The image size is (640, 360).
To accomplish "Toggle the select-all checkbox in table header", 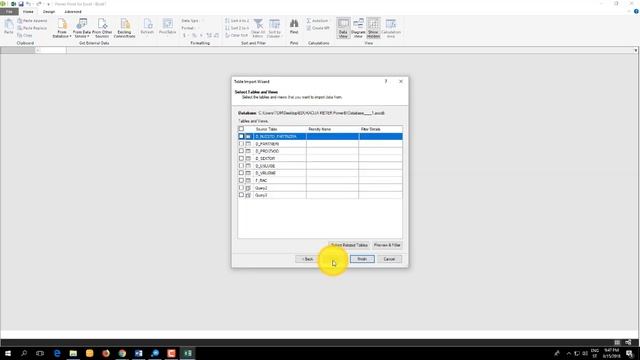I will click(241, 129).
